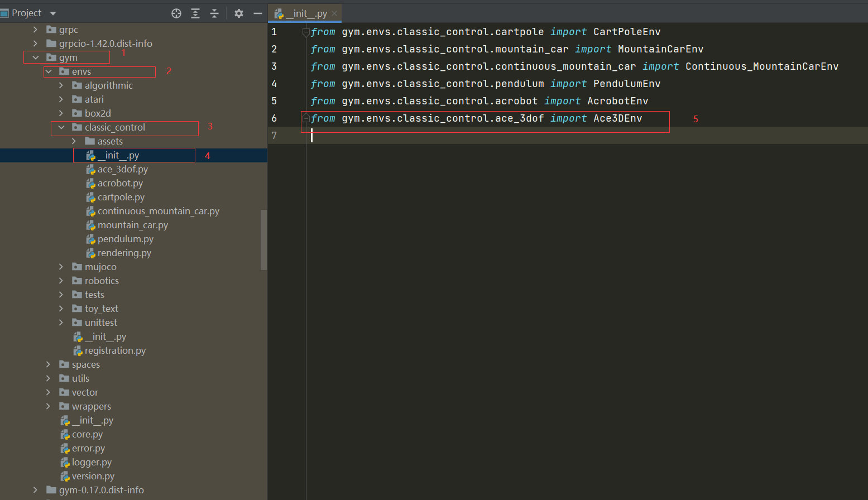This screenshot has width=868, height=500.
Task: Toggle code folding marker on line 6
Action: (x=306, y=118)
